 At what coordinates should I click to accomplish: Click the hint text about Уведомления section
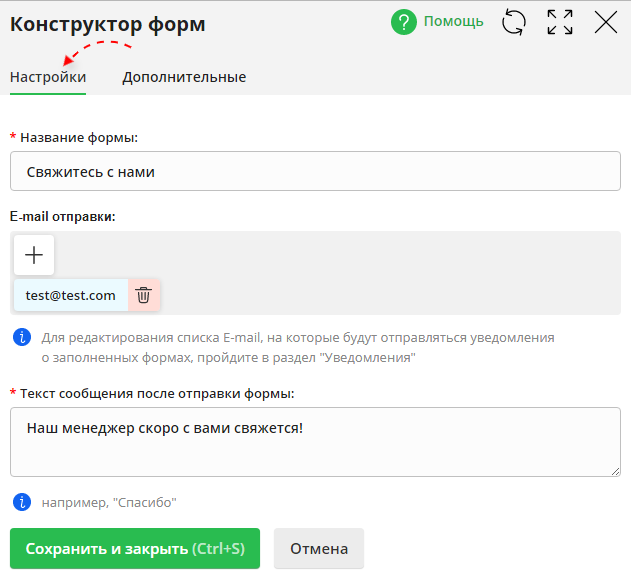pos(298,347)
